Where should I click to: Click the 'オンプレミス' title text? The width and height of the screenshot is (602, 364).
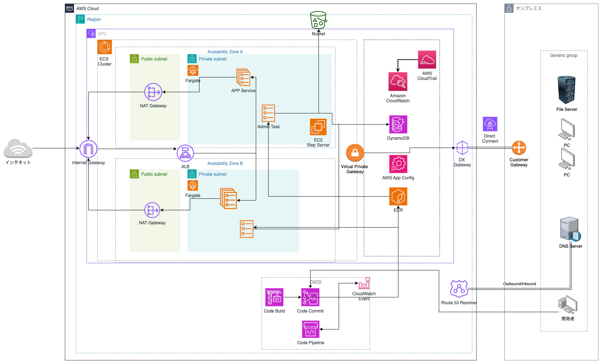529,8
